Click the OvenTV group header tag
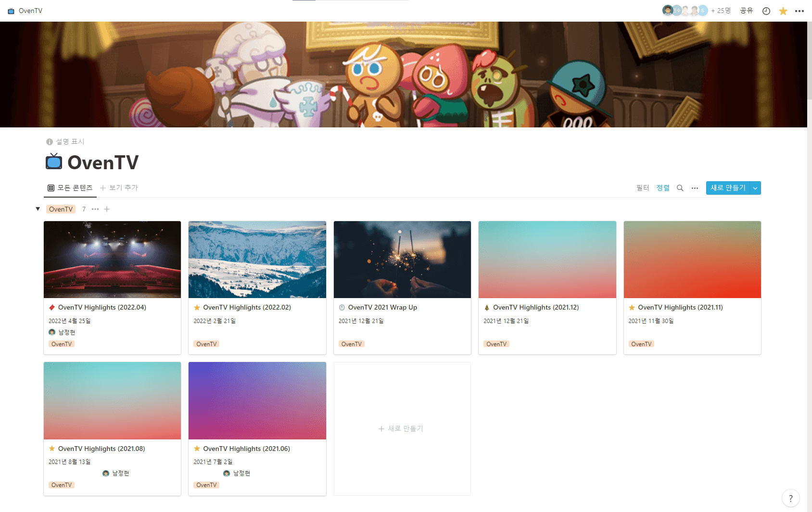 coord(61,209)
